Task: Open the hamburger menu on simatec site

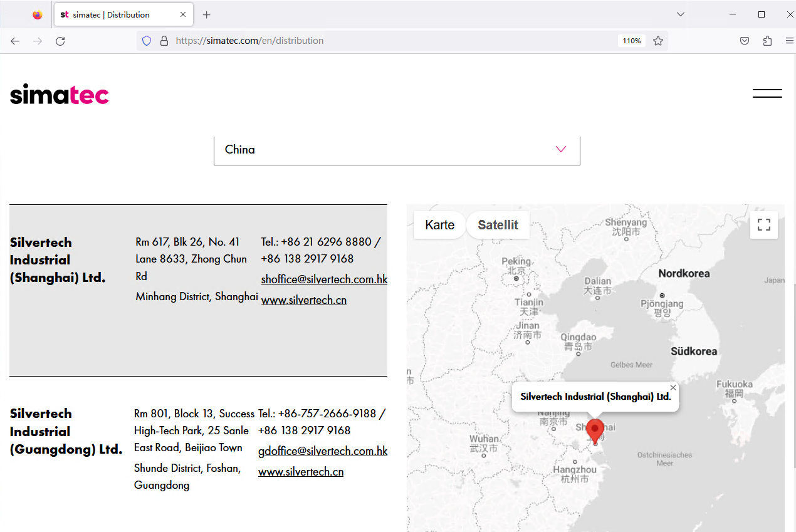Action: click(x=767, y=93)
